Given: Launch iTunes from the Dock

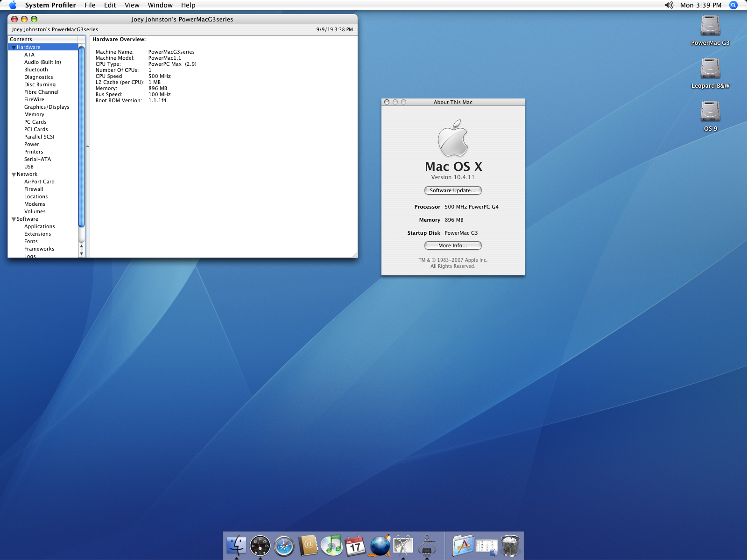Looking at the screenshot, I should click(332, 545).
